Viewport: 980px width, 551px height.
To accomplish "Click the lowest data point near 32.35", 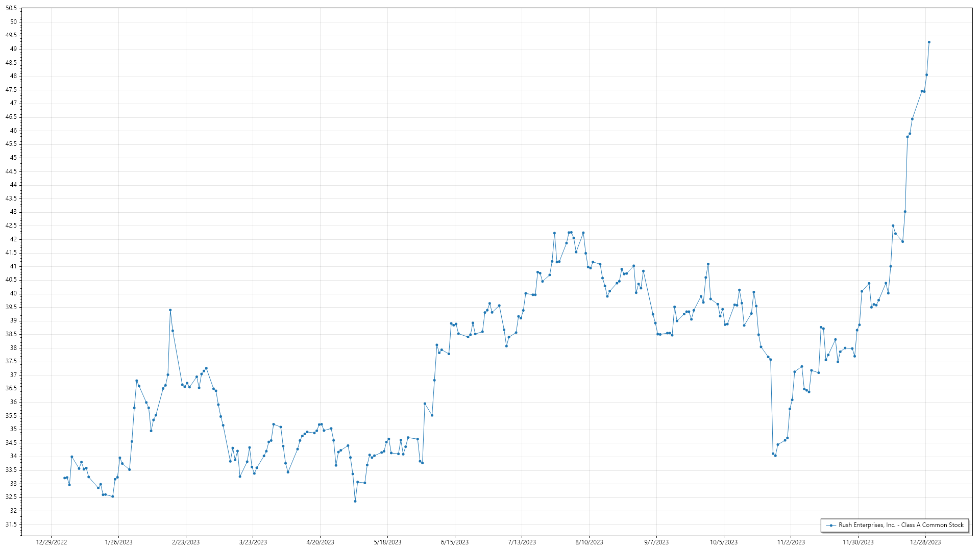I will pyautogui.click(x=355, y=501).
